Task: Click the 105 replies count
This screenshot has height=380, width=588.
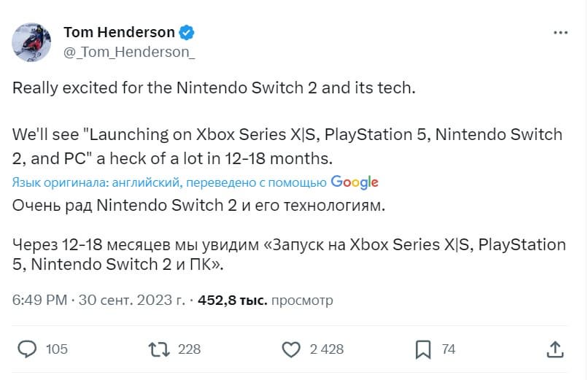Action: [56, 349]
